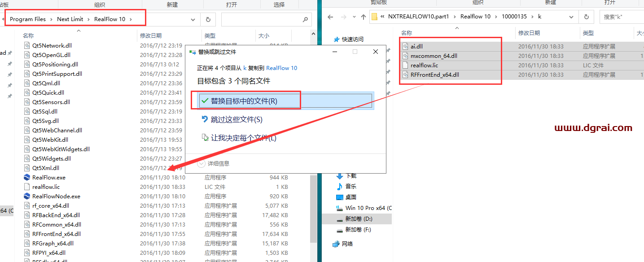
Task: Open address history dropdown in left window
Action: tap(193, 19)
